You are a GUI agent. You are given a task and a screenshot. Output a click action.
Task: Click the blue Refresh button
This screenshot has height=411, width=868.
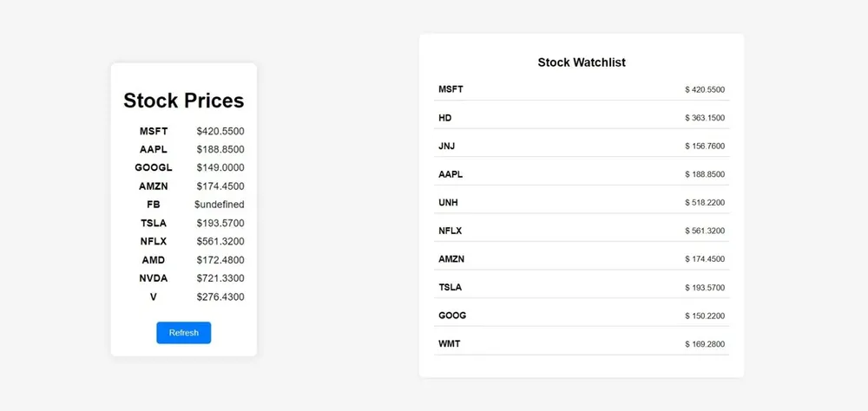(x=183, y=332)
